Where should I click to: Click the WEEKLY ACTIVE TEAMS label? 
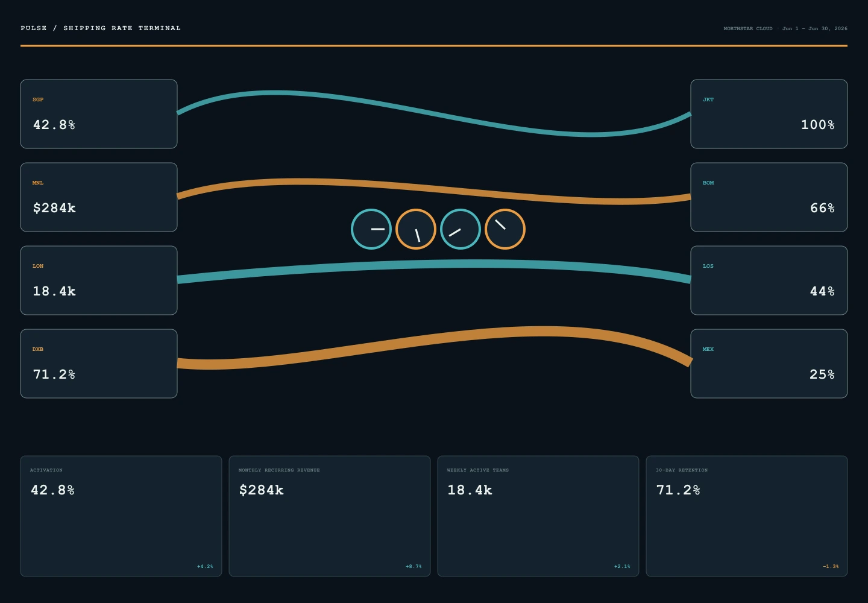point(478,470)
